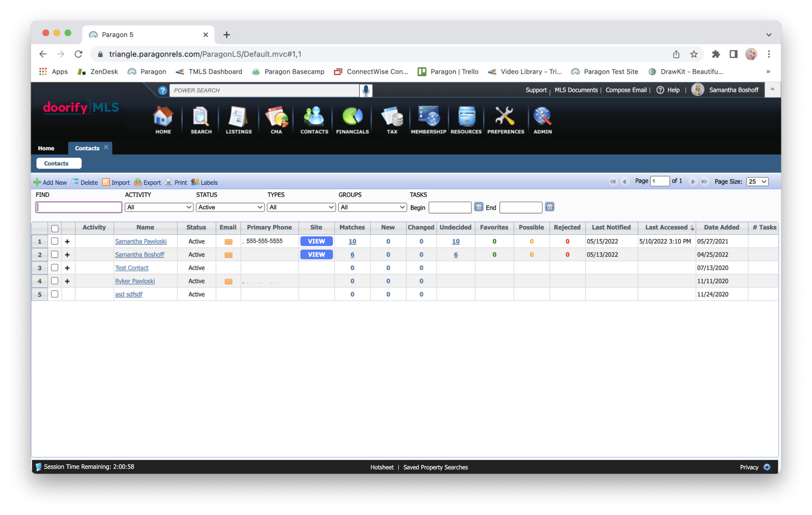Open the Activity filter dropdown

click(159, 207)
